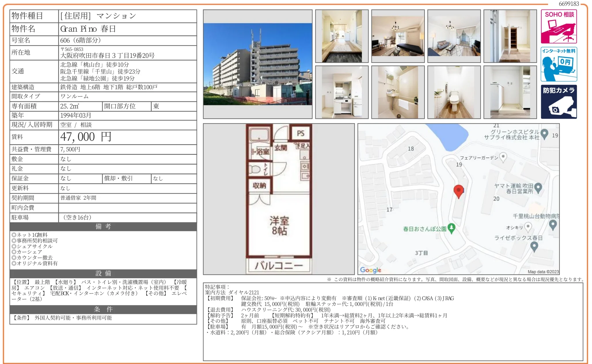Viewport: 592px width, 364px height.
Task: Open the washbasin photo thumbnail
Action: [x=398, y=92]
